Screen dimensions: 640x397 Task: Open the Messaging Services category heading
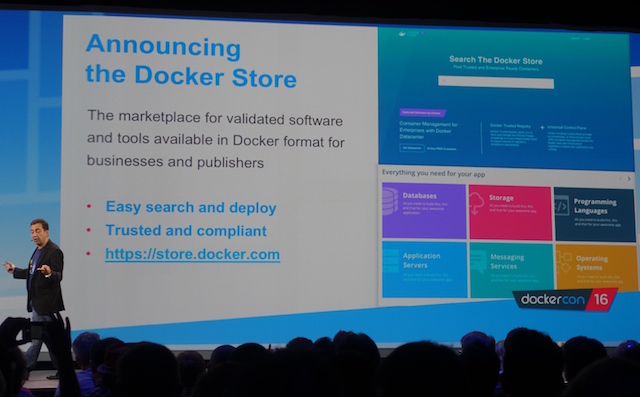(x=507, y=262)
